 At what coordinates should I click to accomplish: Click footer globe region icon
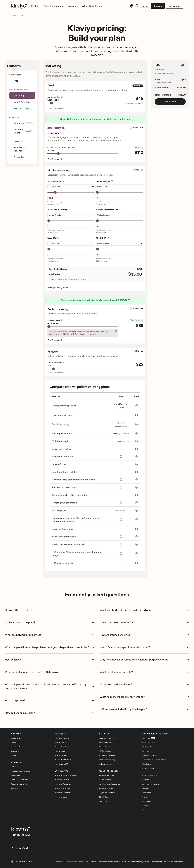[x=12, y=862]
